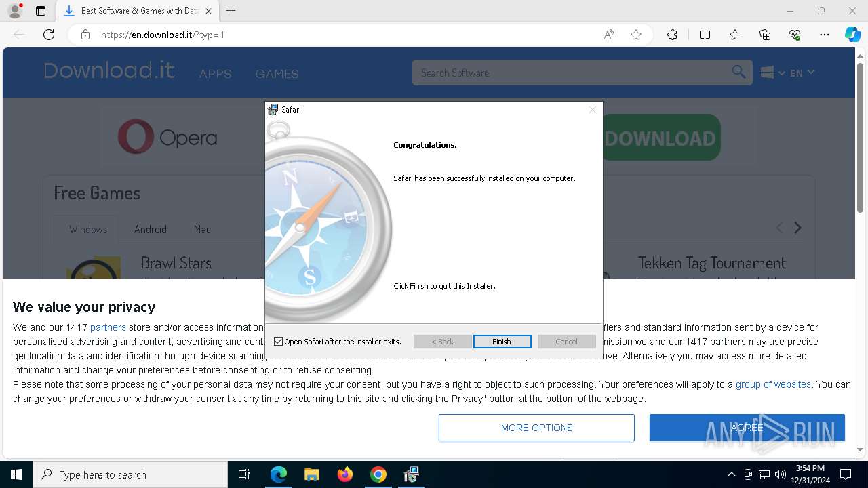Open the browser profile icon
Image resolution: width=868 pixels, height=488 pixels.
point(15,11)
